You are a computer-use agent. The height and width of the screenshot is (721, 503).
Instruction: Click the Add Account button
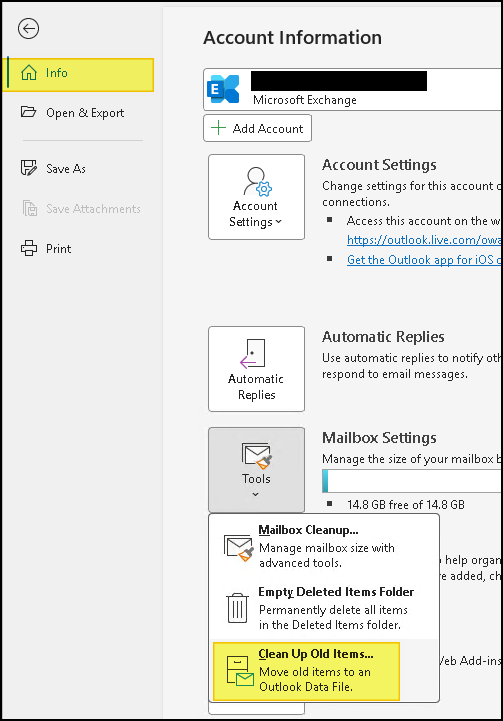click(257, 128)
